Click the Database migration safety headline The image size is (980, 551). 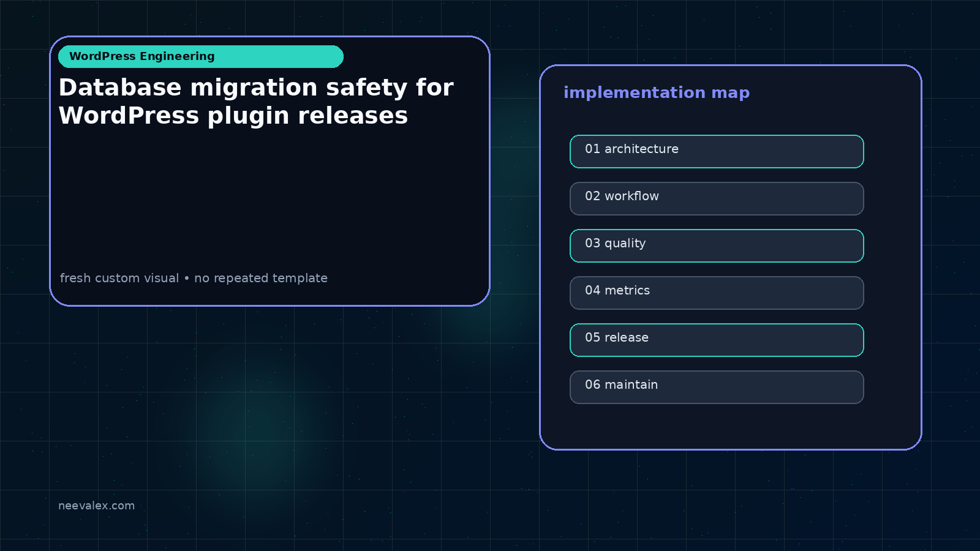click(256, 102)
